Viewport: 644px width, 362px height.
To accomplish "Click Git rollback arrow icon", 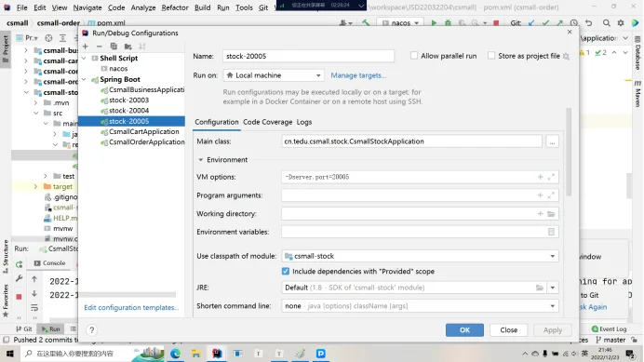I will [588, 23].
